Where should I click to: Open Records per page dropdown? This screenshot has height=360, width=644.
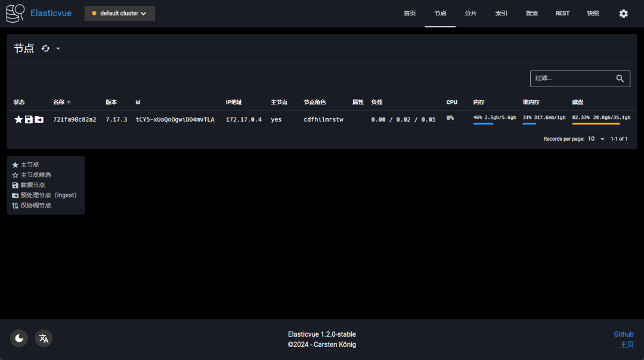596,139
